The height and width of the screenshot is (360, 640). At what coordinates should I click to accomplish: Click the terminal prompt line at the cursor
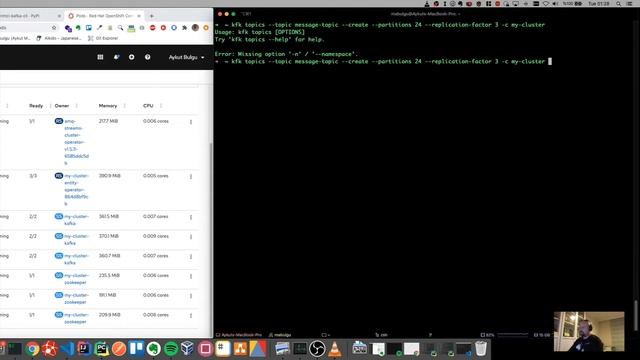[383, 61]
